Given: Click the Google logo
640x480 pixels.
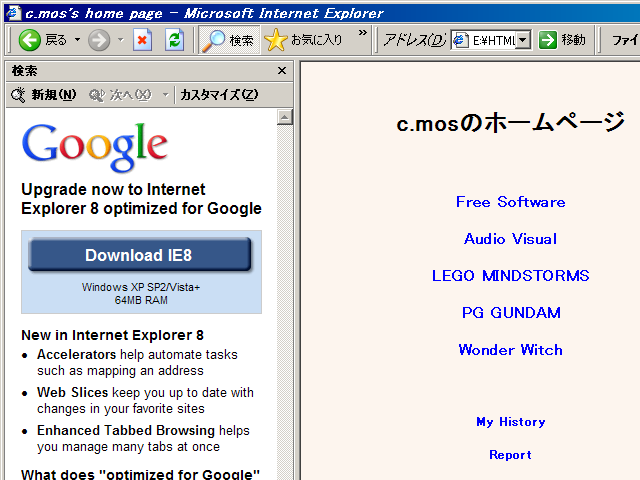Looking at the screenshot, I should click(x=95, y=147).
